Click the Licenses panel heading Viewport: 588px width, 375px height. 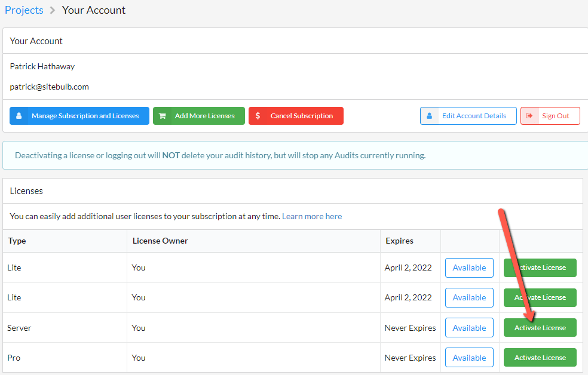[26, 191]
